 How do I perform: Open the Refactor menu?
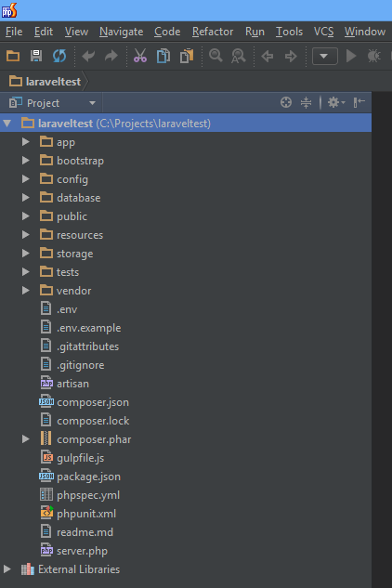pos(213,32)
